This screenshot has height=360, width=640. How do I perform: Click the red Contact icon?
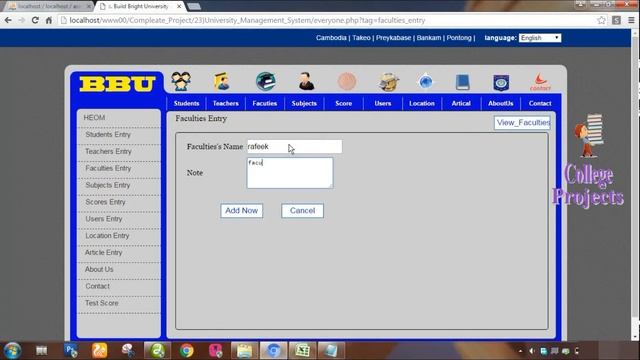[540, 82]
